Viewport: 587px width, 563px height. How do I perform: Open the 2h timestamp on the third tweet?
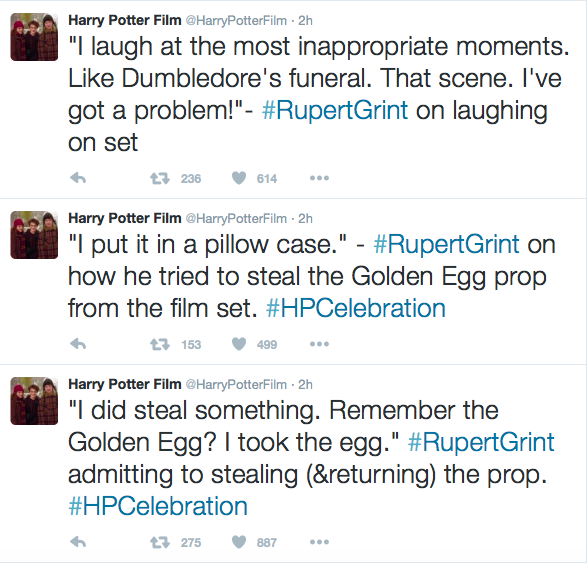(x=305, y=384)
